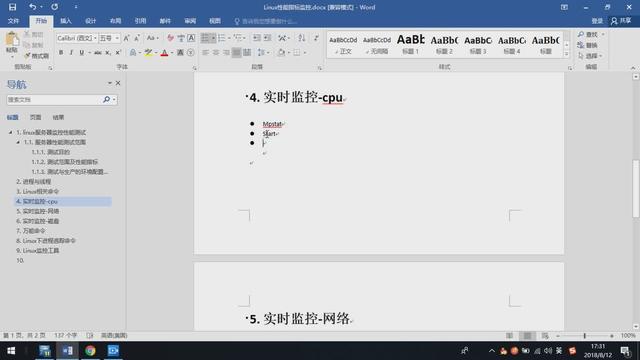Toggle Italic formatting
Viewport: 640px width, 360px height.
pos(71,52)
